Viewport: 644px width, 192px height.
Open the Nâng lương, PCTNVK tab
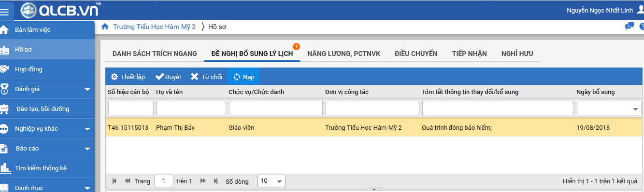tap(343, 54)
